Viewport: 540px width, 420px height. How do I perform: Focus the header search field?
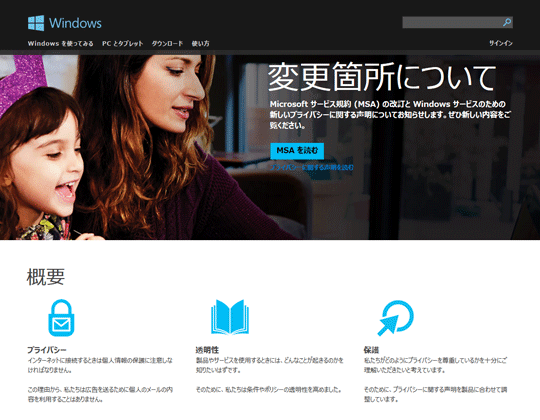point(457,22)
